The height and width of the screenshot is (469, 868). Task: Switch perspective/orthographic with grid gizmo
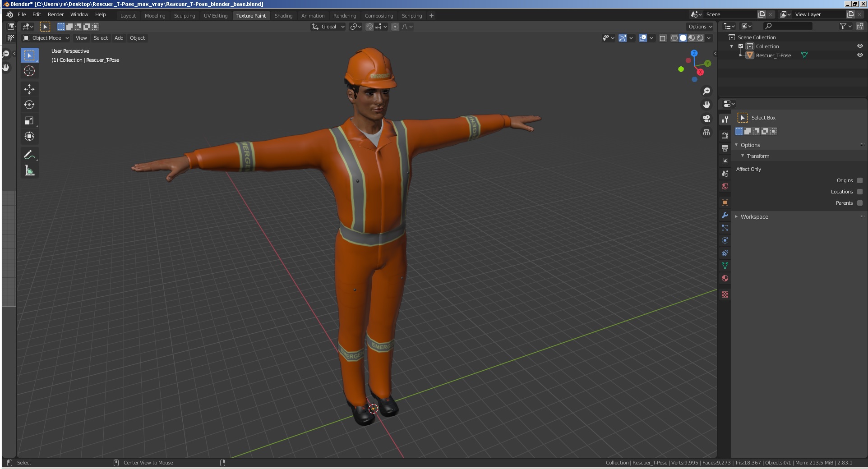tap(706, 133)
